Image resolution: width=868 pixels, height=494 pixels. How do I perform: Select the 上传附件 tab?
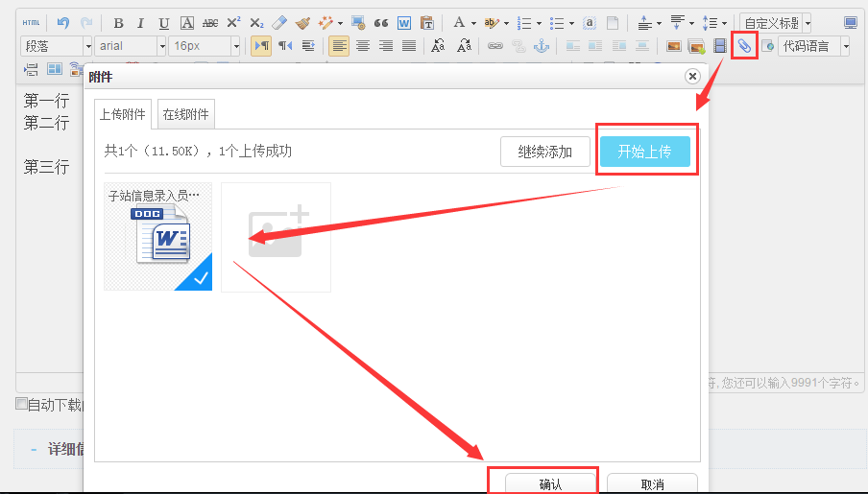tap(123, 115)
